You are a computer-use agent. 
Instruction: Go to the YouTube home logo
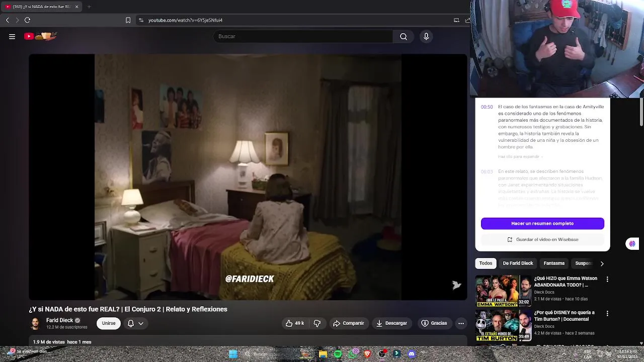(x=41, y=36)
